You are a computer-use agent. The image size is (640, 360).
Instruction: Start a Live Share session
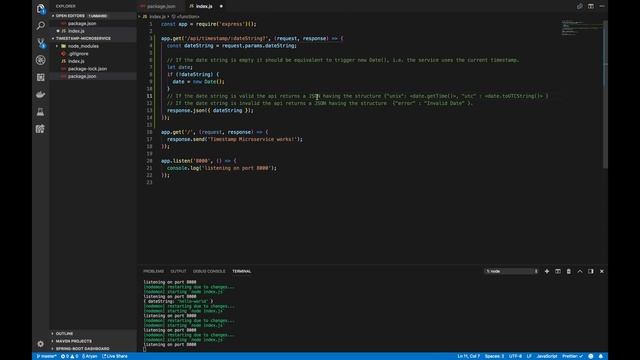[115, 356]
